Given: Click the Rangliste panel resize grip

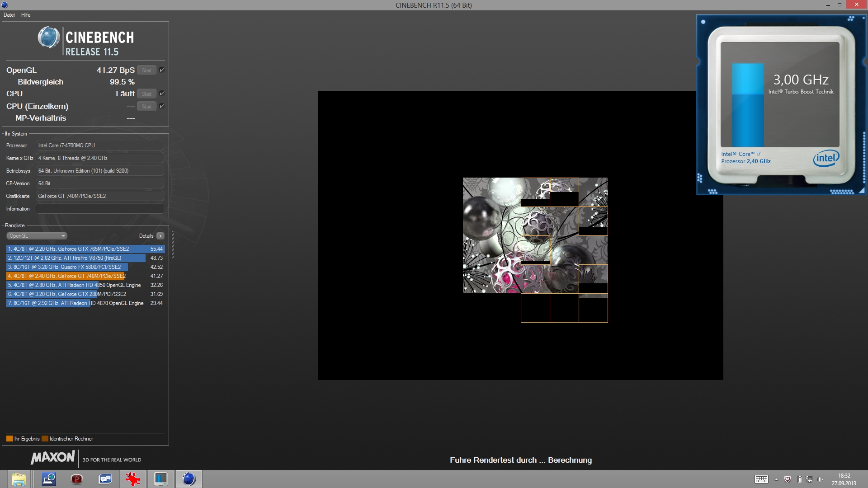Looking at the screenshot, I should pos(173,245).
